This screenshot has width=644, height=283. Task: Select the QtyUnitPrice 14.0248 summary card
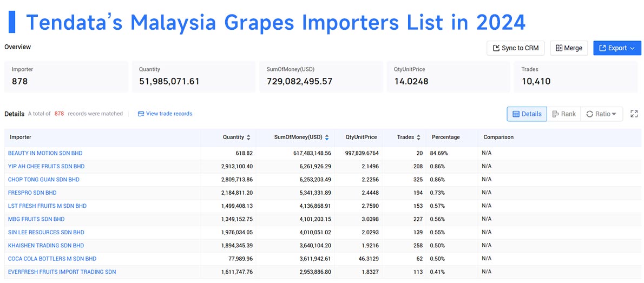(448, 77)
